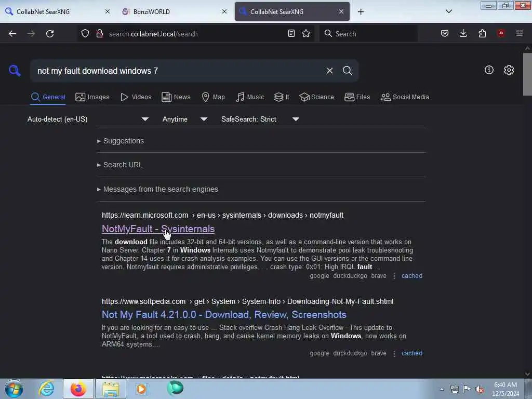532x399 pixels.
Task: Click into the SearXNG query field
Action: [x=178, y=71]
